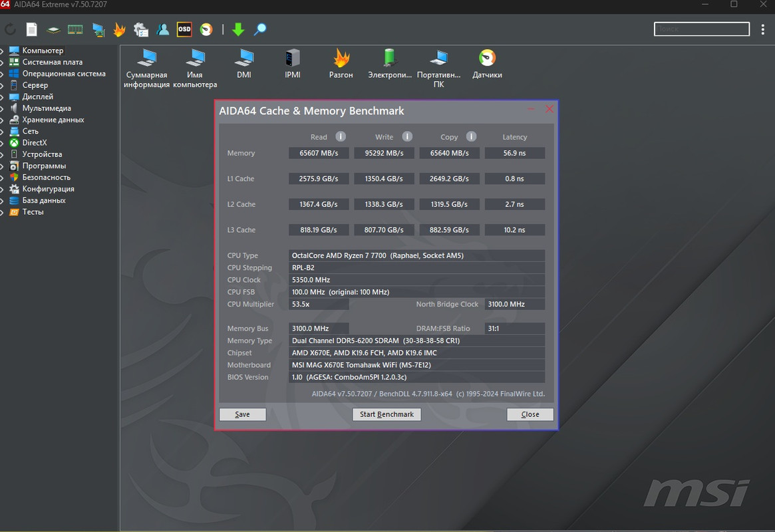Click the BIOS Version AGESA field

(x=416, y=377)
